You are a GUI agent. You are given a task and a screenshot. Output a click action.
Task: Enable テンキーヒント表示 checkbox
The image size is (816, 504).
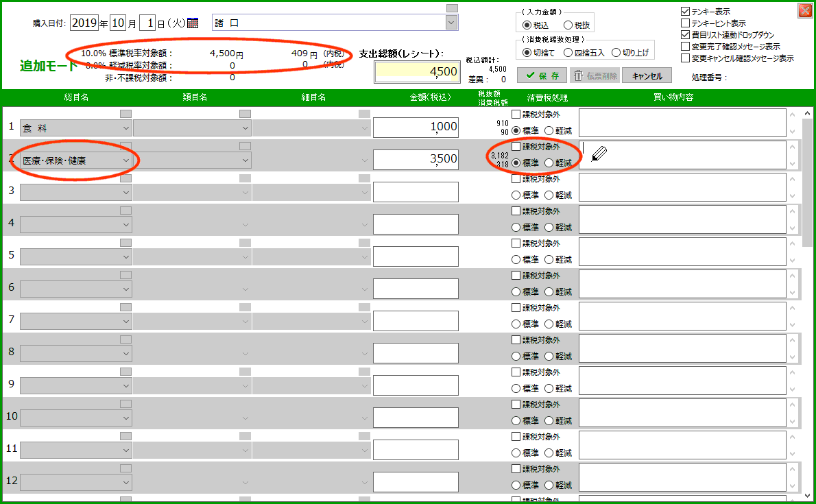pos(686,23)
